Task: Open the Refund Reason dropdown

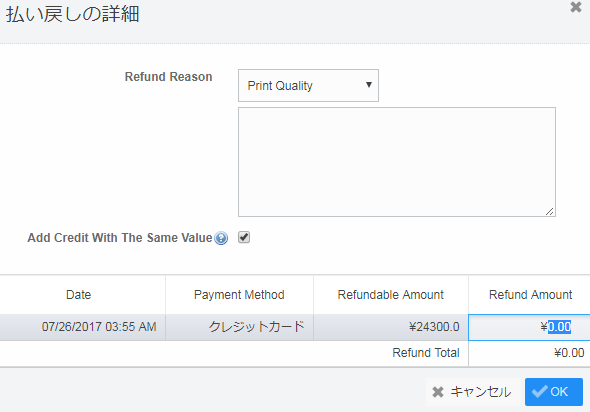Action: point(308,85)
